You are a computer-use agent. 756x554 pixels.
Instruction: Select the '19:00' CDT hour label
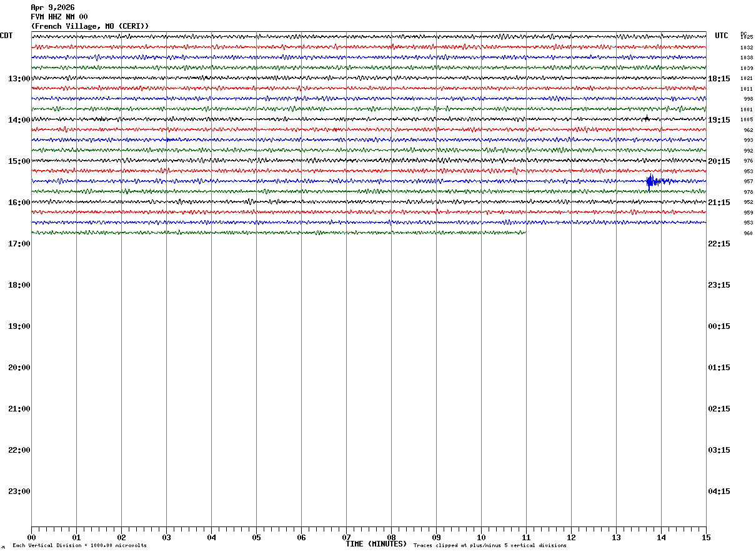19,326
